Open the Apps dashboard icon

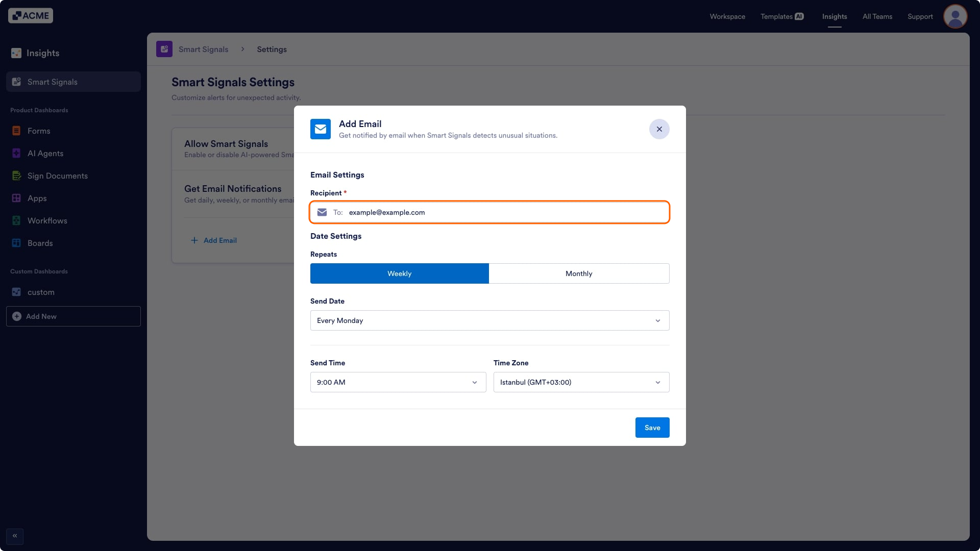pos(16,198)
